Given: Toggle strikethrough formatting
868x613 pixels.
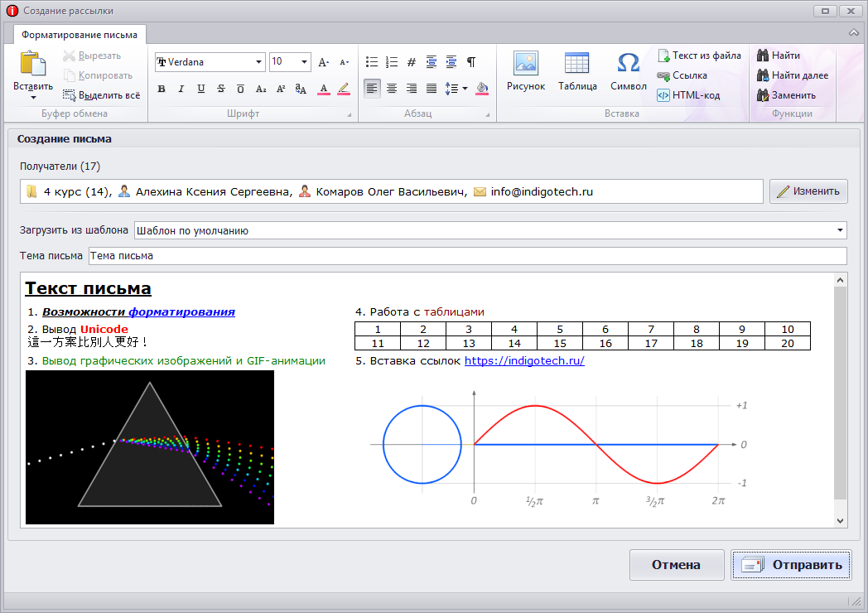Looking at the screenshot, I should coord(221,89).
